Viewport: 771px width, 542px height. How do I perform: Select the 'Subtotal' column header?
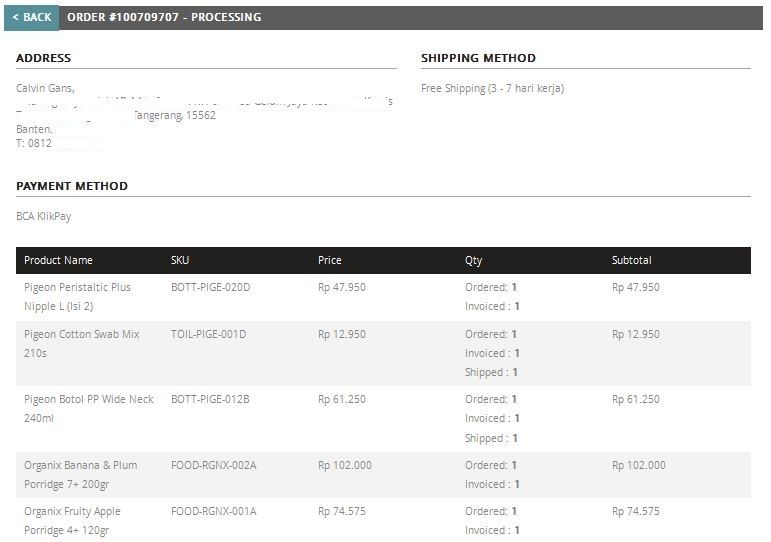coord(632,260)
